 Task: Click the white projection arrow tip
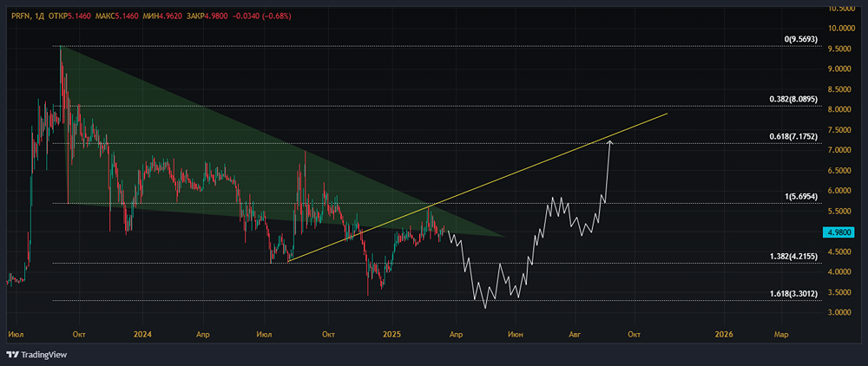coord(610,141)
